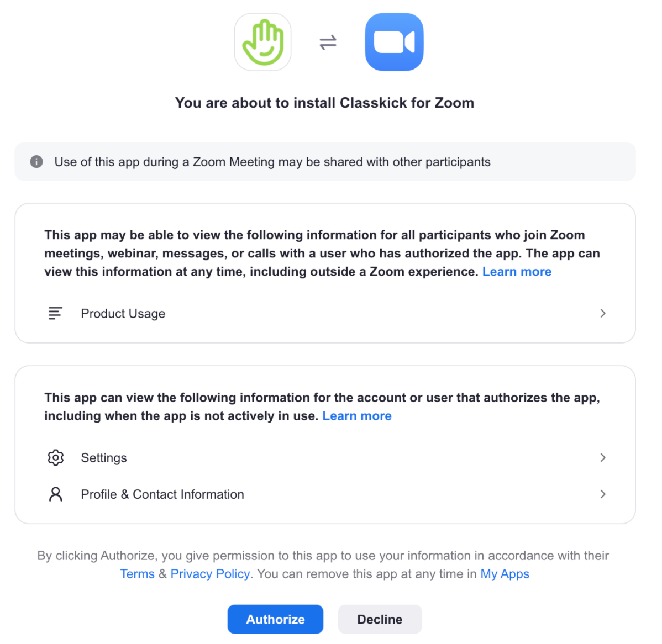
Task: Click the Settings gear icon
Action: tap(55, 457)
